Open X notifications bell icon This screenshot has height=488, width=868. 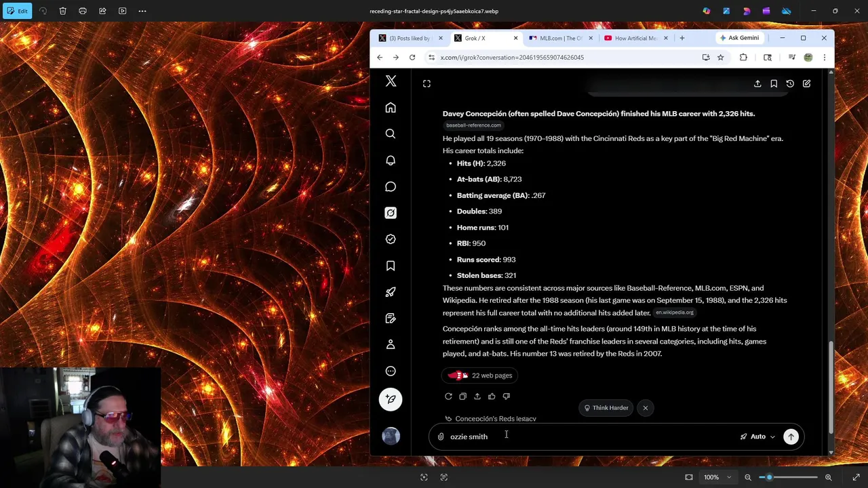click(x=391, y=160)
